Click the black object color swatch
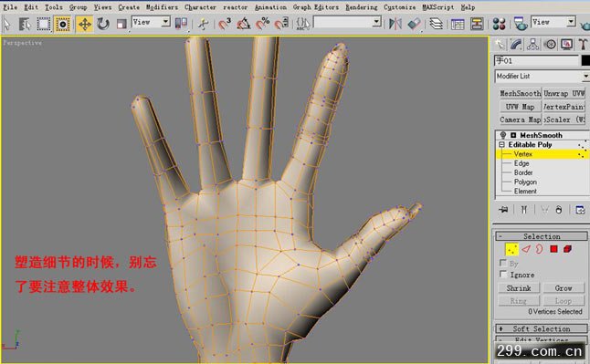This screenshot has height=364, width=590. [585, 60]
